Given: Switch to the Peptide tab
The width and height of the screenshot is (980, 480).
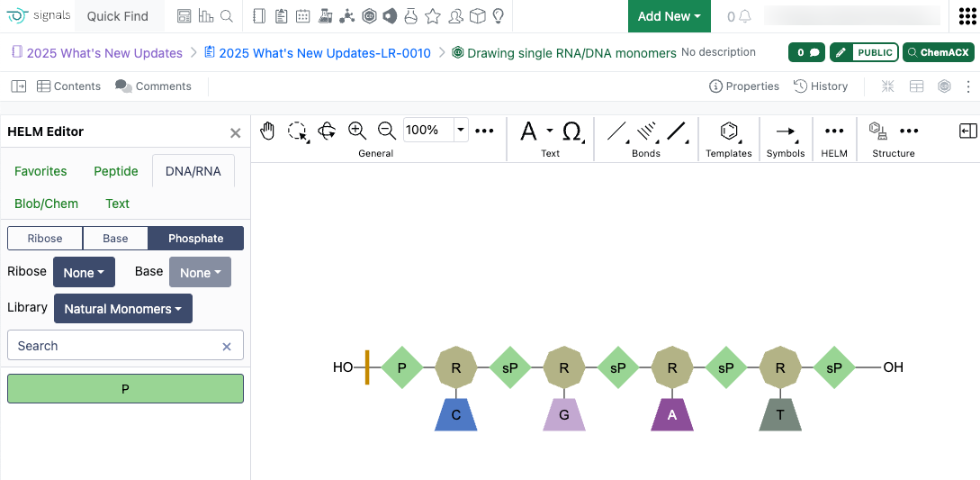Looking at the screenshot, I should click(x=116, y=171).
